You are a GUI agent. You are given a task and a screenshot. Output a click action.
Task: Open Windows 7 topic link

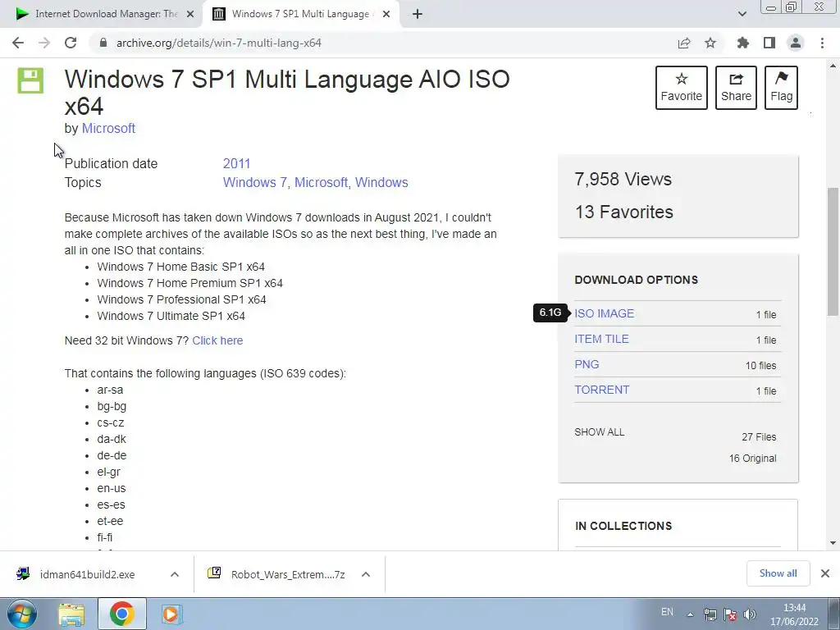pyautogui.click(x=255, y=183)
